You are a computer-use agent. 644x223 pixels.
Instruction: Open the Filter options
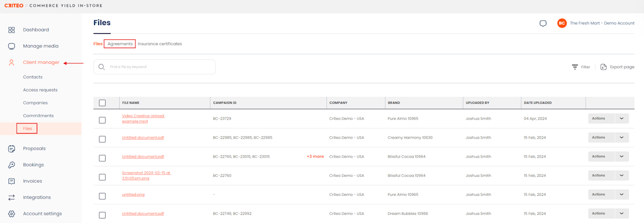[x=581, y=67]
